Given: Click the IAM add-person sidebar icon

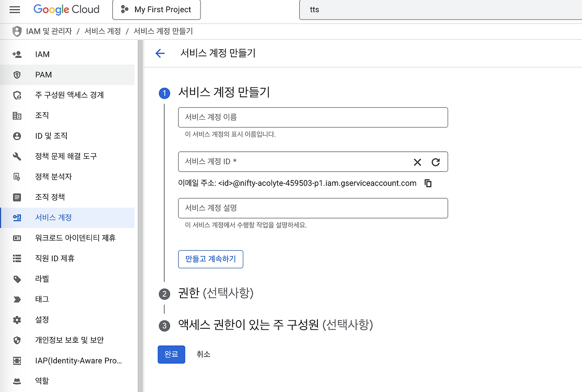Looking at the screenshot, I should click(x=17, y=55).
